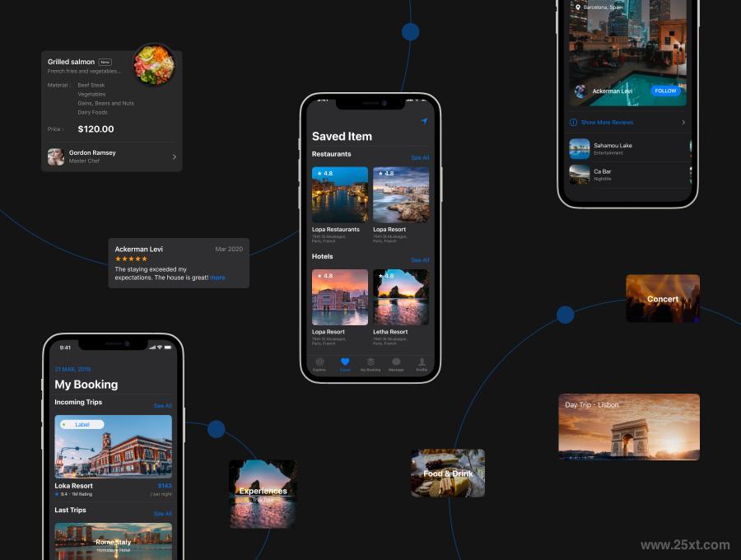
Task: Select the Food & Drink category card
Action: 448,473
